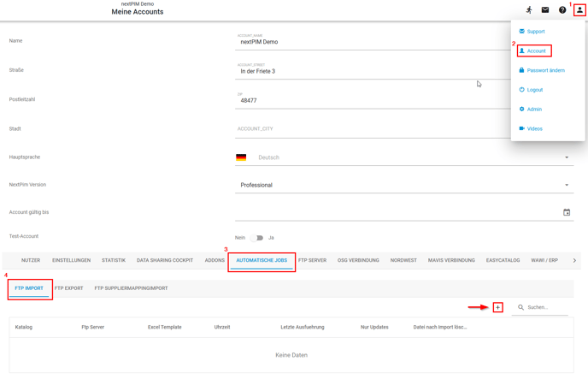This screenshot has height=385, width=588.
Task: Switch to the Statistik tab
Action: pyautogui.click(x=114, y=260)
